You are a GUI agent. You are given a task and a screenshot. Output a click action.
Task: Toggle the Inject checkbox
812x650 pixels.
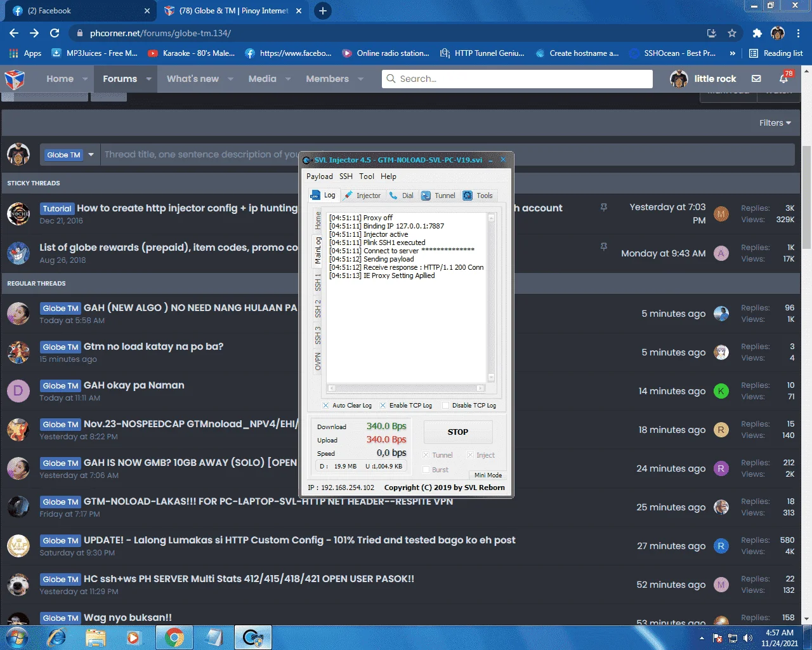pyautogui.click(x=471, y=455)
